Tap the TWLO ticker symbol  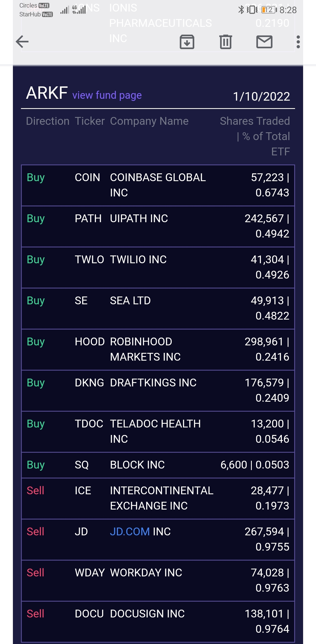[x=89, y=259]
